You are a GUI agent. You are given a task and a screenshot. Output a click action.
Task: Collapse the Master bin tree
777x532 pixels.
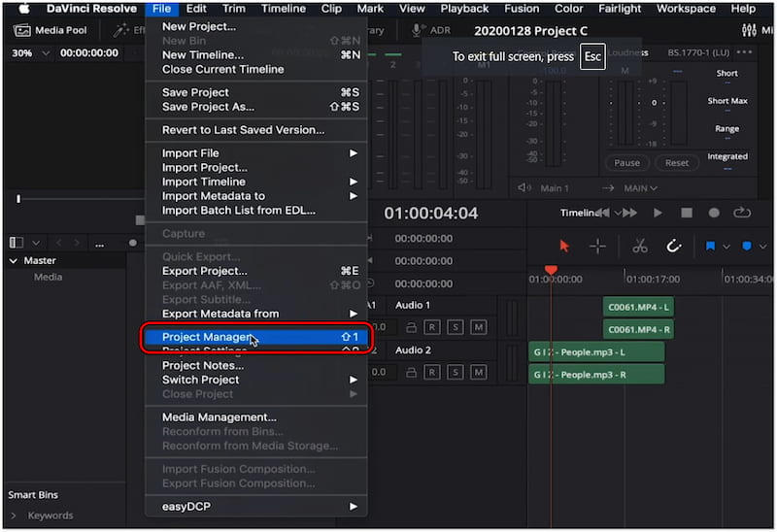pyautogui.click(x=14, y=260)
